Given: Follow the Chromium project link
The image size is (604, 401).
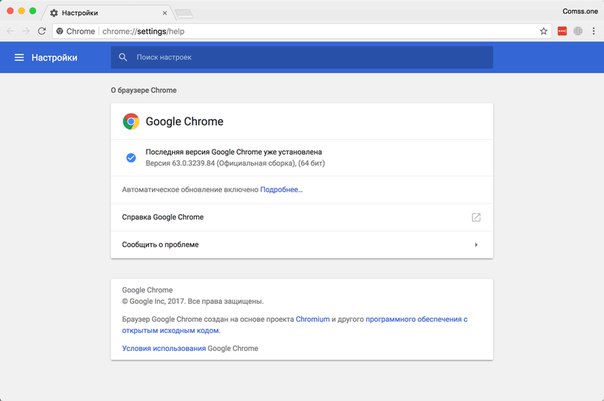Looking at the screenshot, I should pyautogui.click(x=312, y=319).
